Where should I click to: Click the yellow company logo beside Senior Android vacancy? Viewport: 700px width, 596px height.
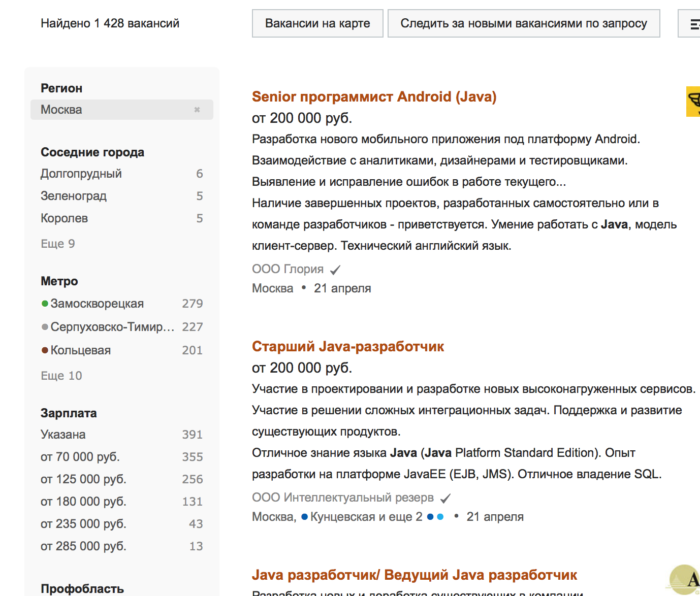[x=693, y=102]
